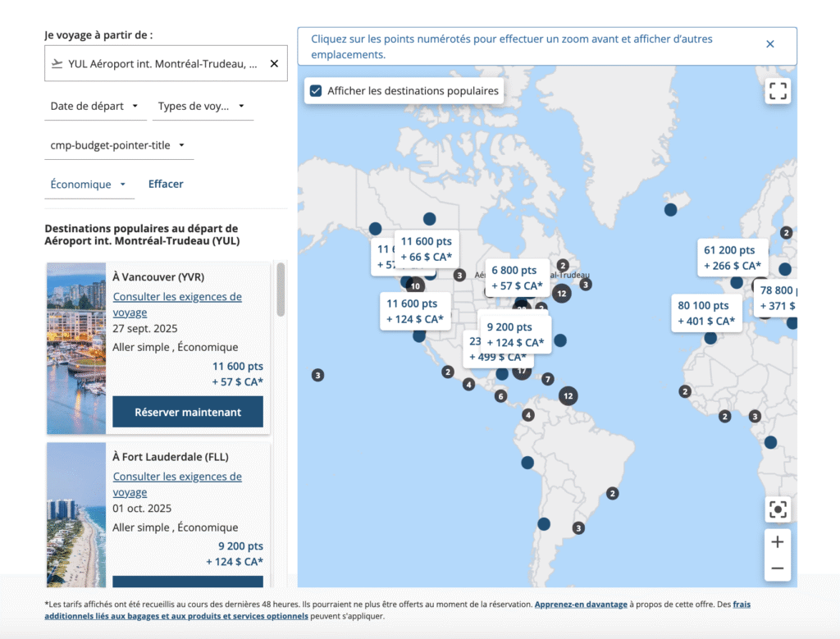Open the cmp-budget-pointer-title dropdown
This screenshot has height=639, width=840.
point(118,145)
